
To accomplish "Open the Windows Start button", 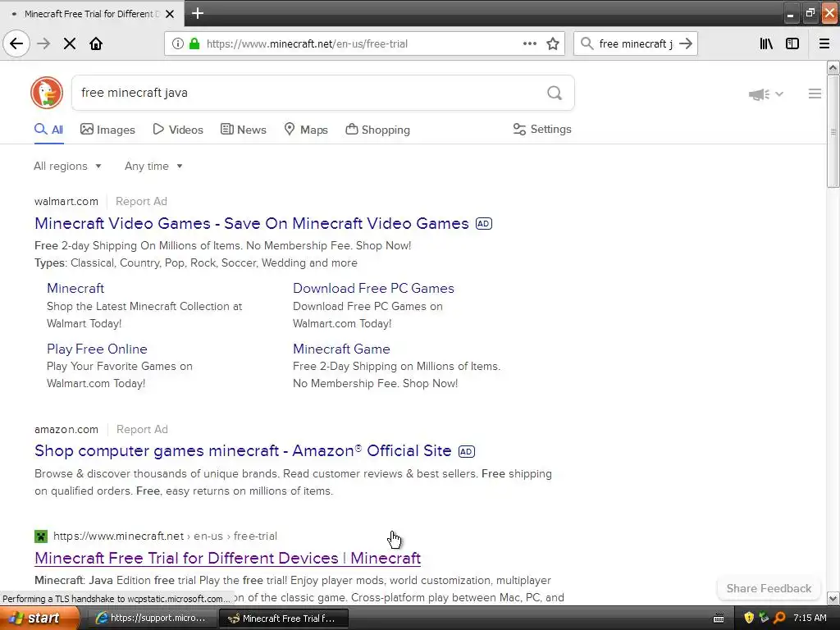I will click(x=39, y=619).
